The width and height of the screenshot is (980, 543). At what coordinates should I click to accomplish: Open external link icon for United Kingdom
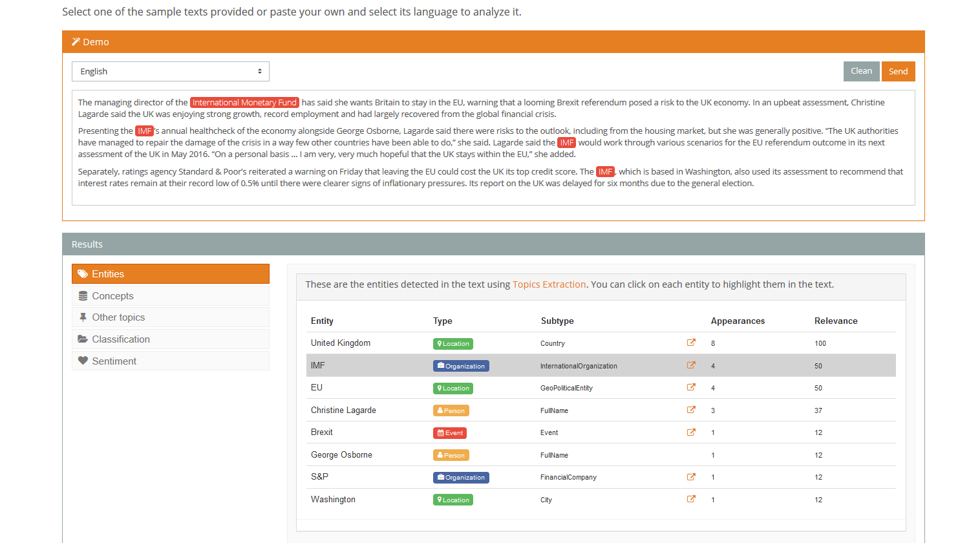pos(691,343)
